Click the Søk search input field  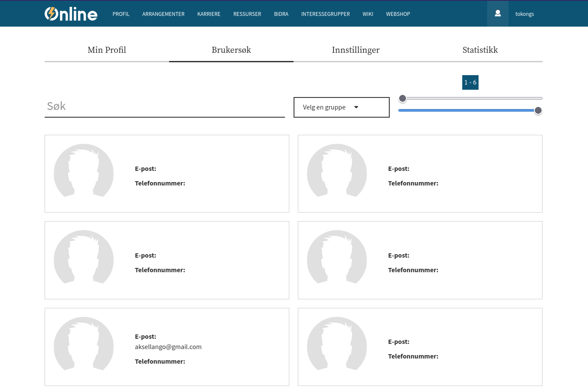pyautogui.click(x=164, y=106)
